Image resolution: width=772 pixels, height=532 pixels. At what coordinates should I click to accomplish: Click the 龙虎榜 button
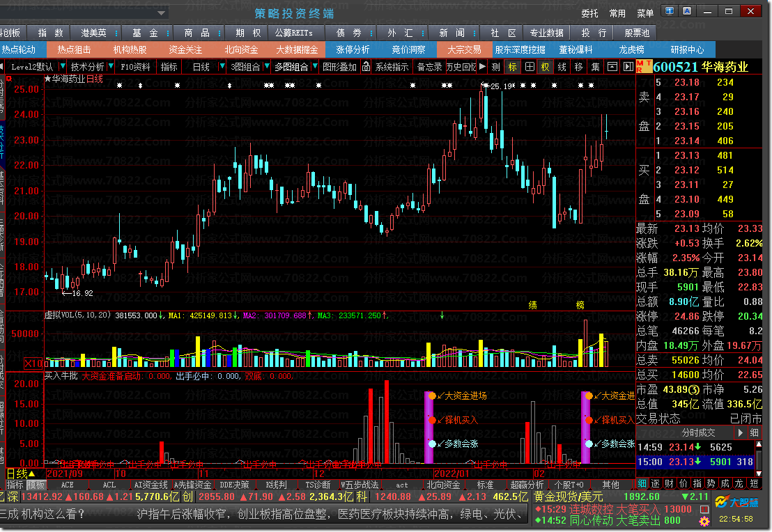[x=631, y=49]
